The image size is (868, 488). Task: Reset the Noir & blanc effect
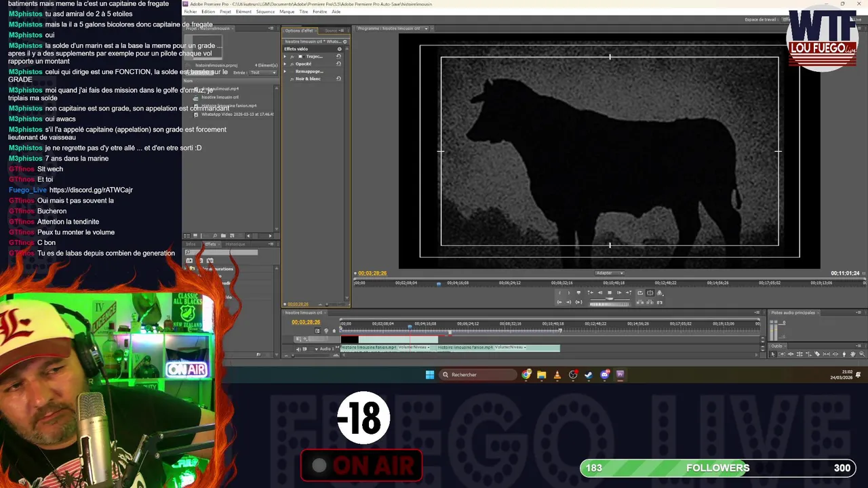point(338,79)
